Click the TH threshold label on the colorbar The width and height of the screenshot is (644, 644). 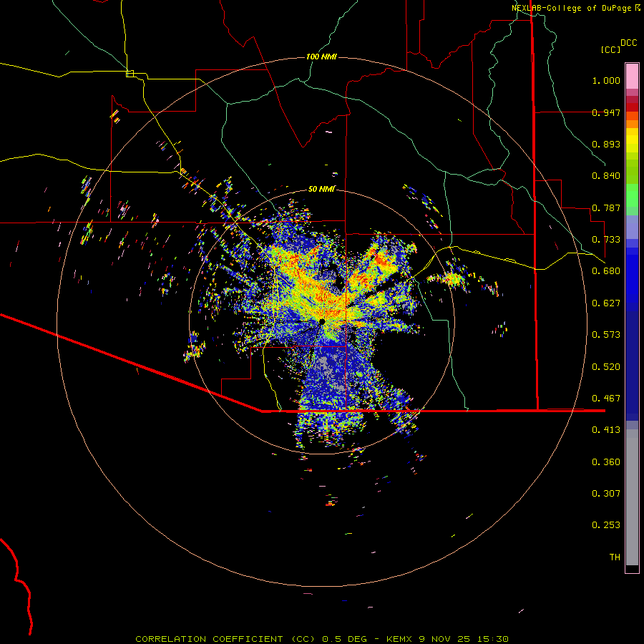click(x=615, y=557)
